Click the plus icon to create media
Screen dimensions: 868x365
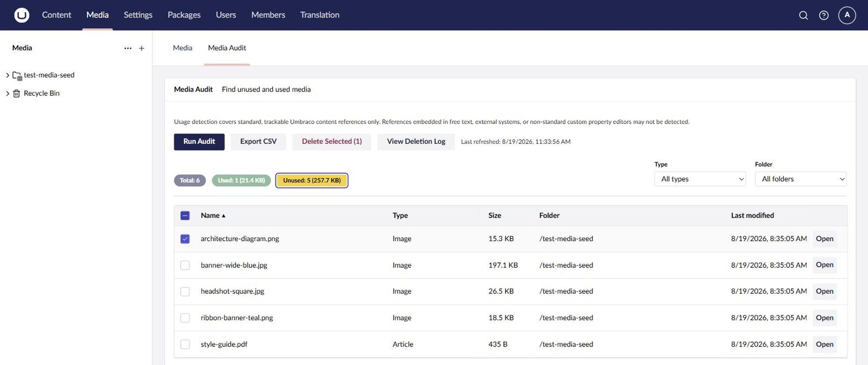(142, 48)
